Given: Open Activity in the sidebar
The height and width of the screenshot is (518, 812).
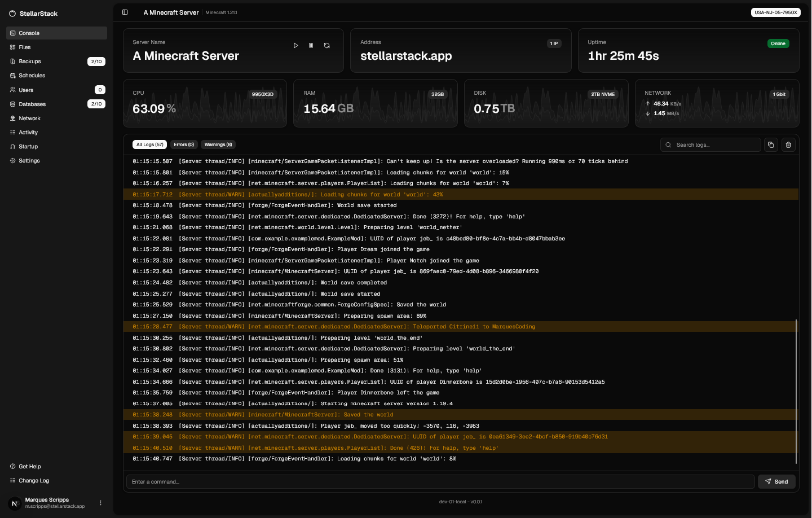Looking at the screenshot, I should [56, 133].
